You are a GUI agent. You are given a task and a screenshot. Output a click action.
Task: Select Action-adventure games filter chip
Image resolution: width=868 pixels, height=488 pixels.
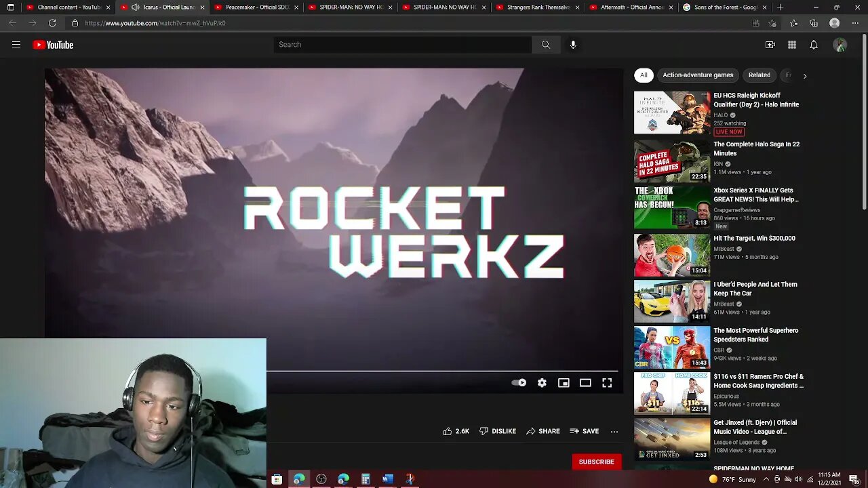(x=698, y=75)
